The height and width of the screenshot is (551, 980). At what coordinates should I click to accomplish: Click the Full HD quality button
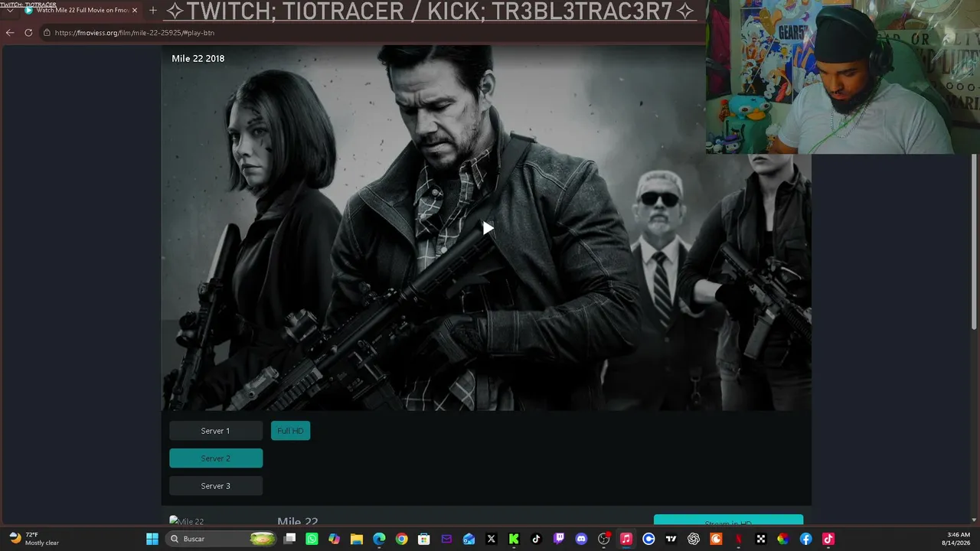pos(290,431)
